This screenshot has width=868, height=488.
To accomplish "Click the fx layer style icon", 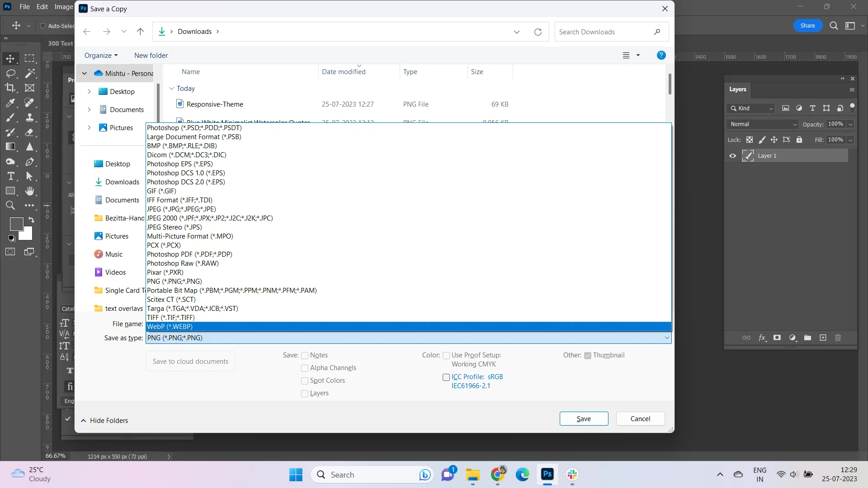I will coord(762,338).
